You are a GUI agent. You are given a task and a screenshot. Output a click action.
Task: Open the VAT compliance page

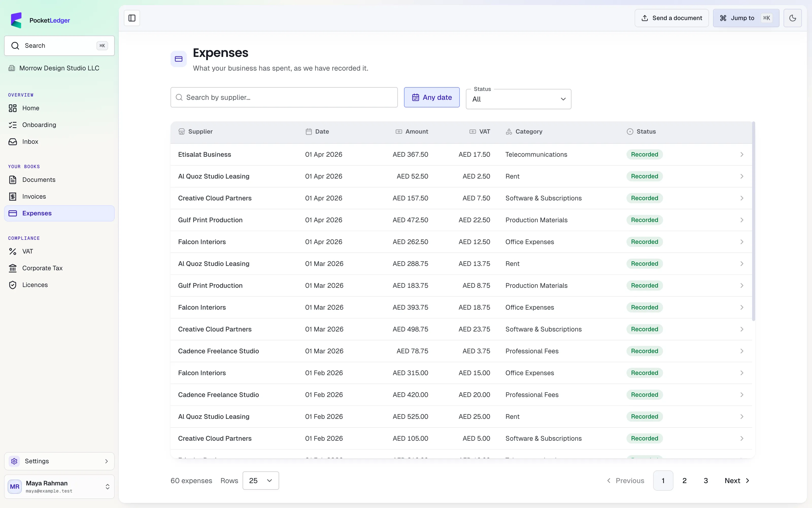(59, 251)
